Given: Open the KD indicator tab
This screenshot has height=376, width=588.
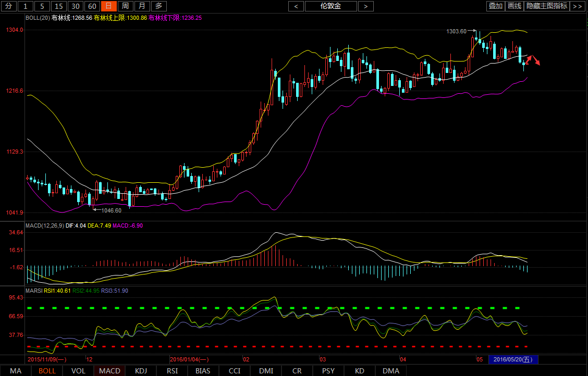Looking at the screenshot, I should (360, 371).
